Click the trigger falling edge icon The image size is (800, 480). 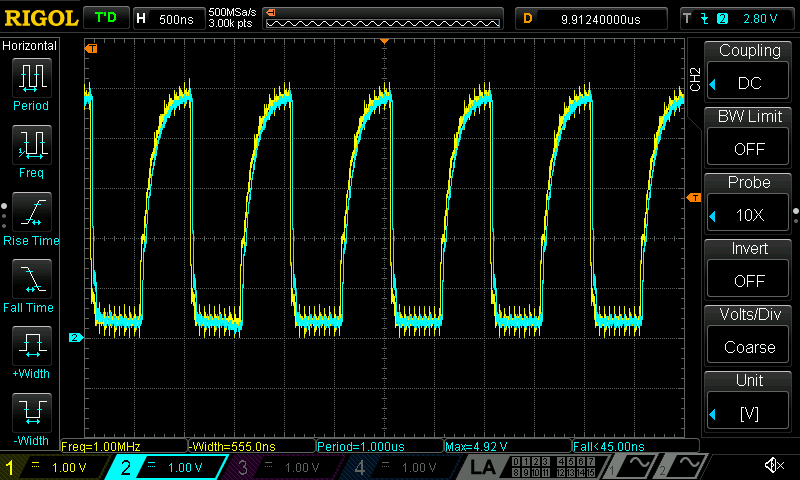coord(705,19)
